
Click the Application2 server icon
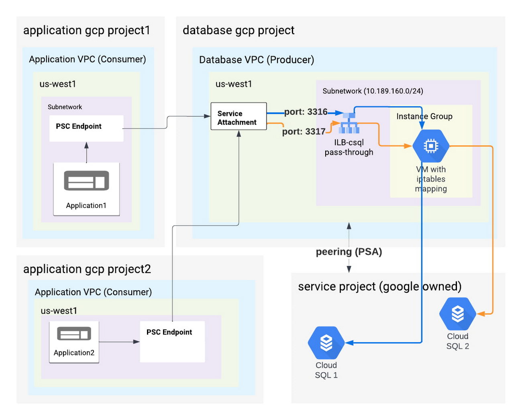click(x=74, y=334)
